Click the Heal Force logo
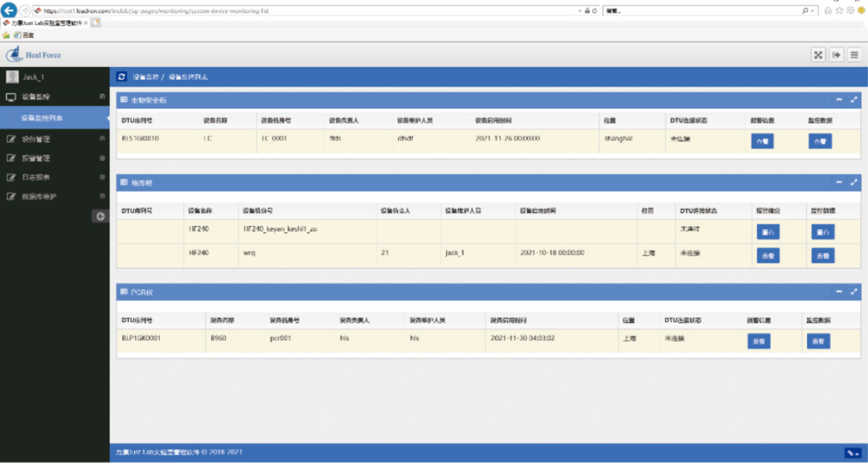 (33, 55)
